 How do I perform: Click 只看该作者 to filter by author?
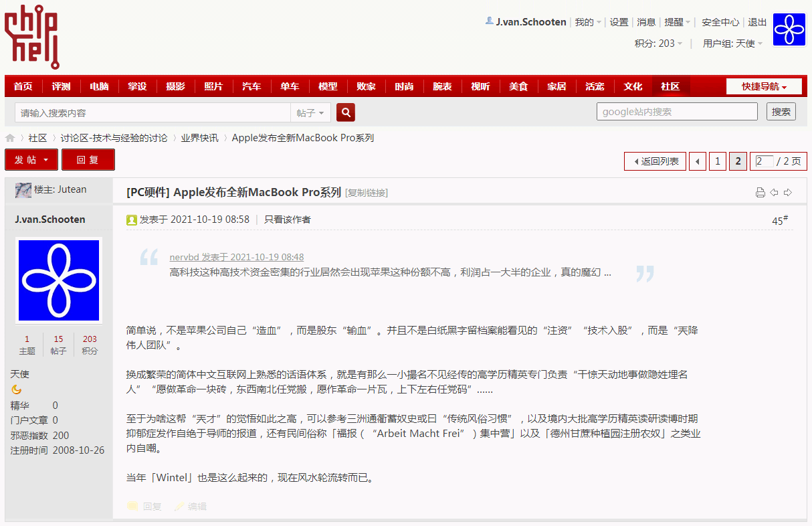pyautogui.click(x=288, y=220)
